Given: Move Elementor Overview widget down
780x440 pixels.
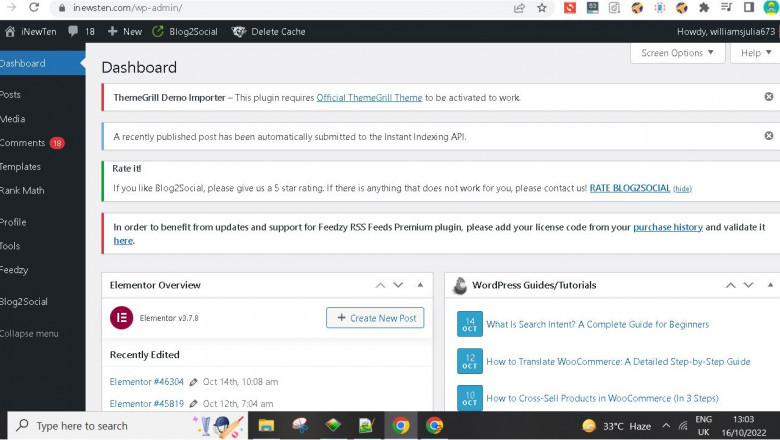Looking at the screenshot, I should [x=398, y=285].
